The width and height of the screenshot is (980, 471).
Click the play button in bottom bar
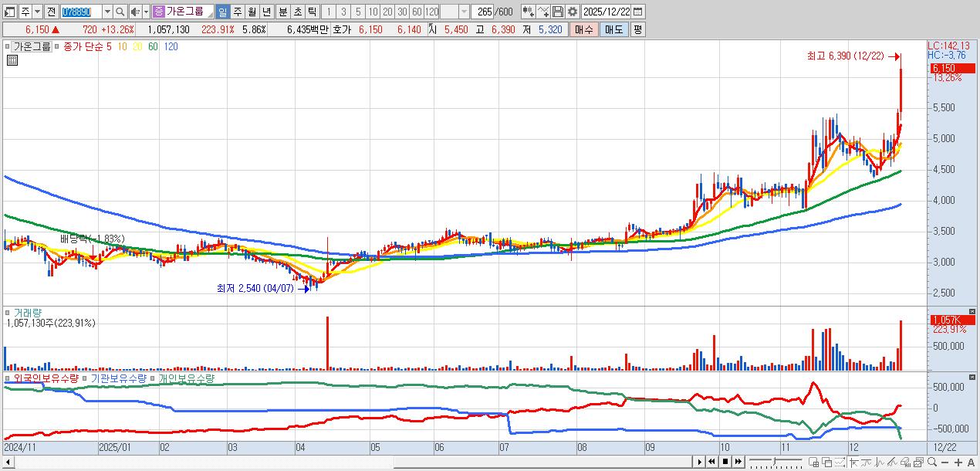(700, 462)
